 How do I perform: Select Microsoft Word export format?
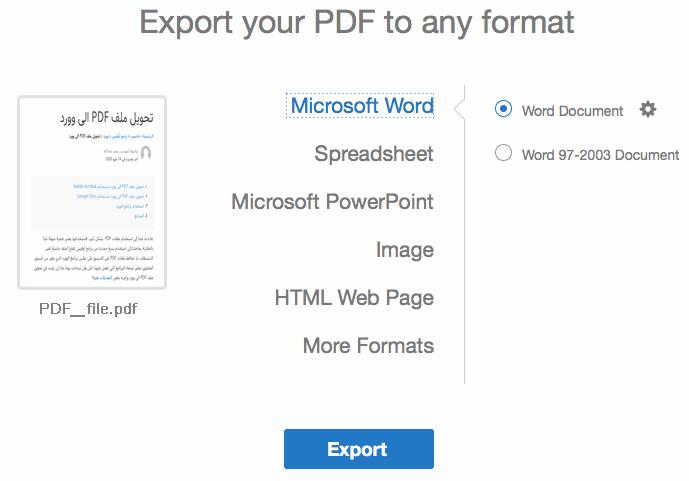(x=362, y=106)
